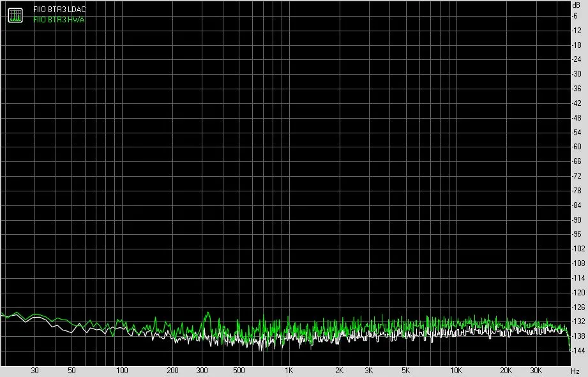The height and width of the screenshot is (377, 588).
Task: Click the 20K frequency label
Action: tap(506, 371)
